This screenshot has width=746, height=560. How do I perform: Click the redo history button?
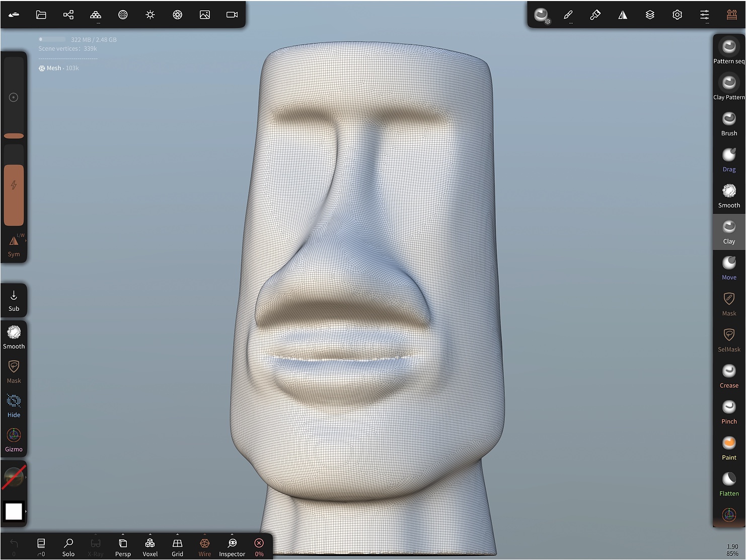(41, 547)
